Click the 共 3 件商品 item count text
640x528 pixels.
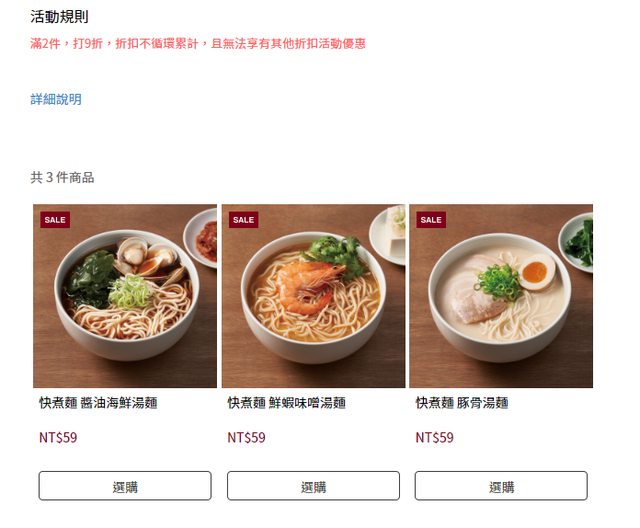click(x=62, y=177)
